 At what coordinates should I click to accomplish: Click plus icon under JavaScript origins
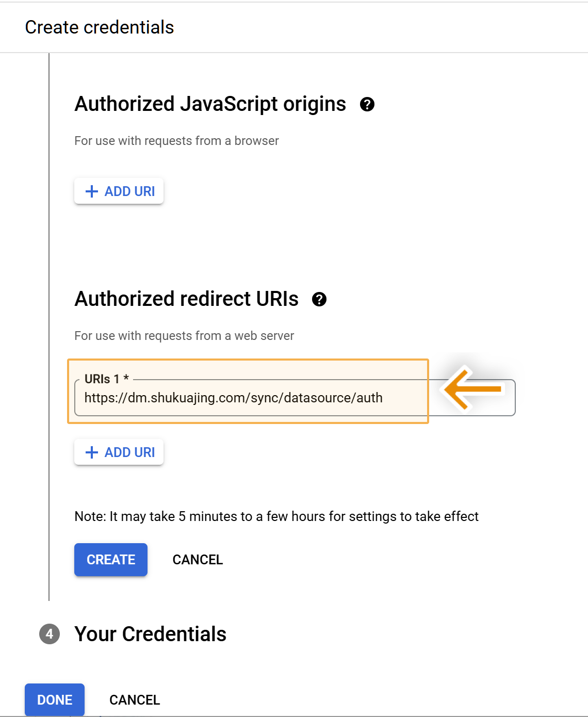pos(92,191)
